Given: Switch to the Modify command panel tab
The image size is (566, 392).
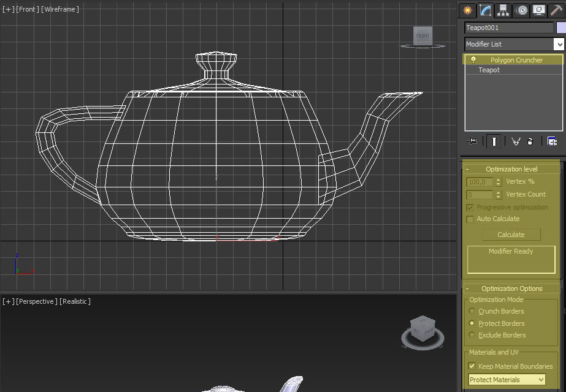Looking at the screenshot, I should tap(486, 10).
